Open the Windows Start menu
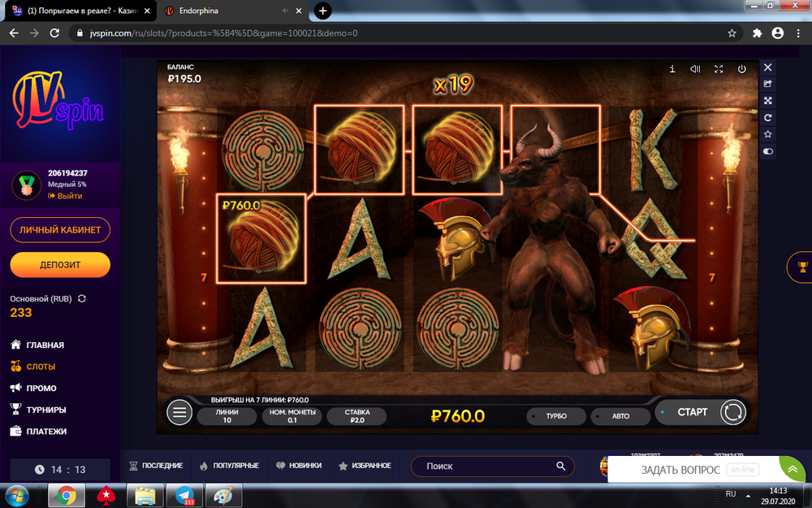This screenshot has height=508, width=812. (17, 496)
